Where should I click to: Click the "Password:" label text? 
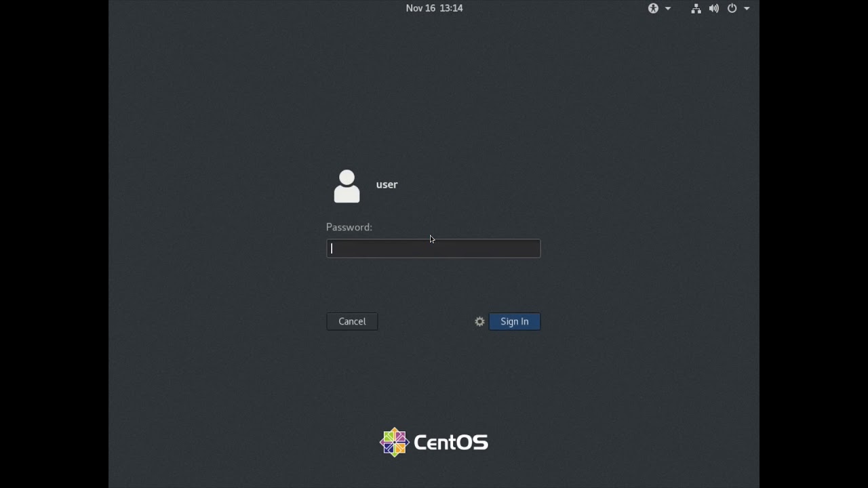(349, 227)
